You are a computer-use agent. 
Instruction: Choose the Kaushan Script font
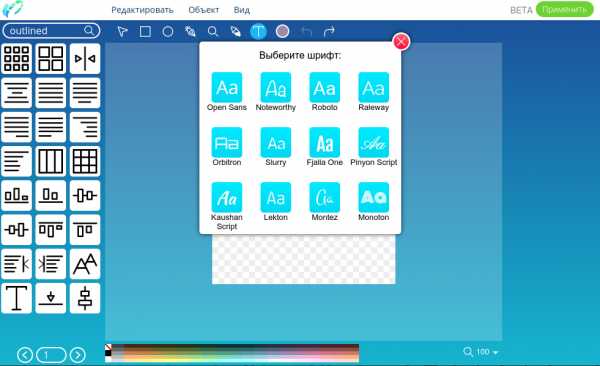[227, 197]
